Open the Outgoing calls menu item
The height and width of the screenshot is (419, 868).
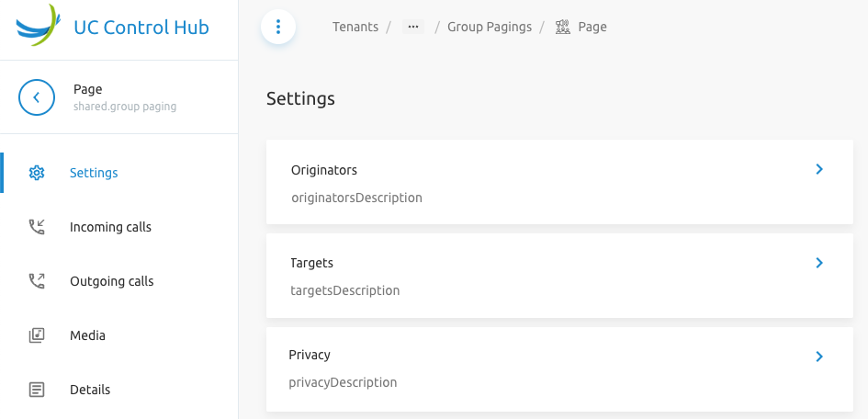111,281
